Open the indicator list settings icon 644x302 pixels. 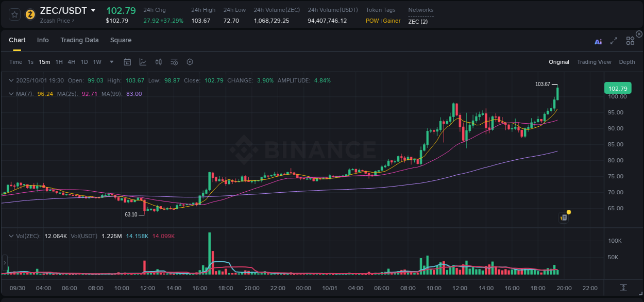tap(174, 61)
